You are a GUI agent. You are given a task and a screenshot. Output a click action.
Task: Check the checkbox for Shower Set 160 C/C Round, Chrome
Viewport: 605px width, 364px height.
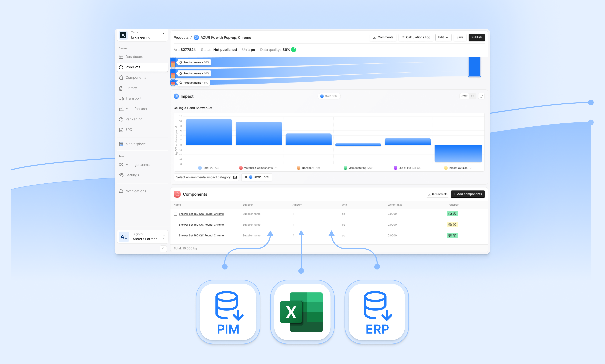point(175,214)
